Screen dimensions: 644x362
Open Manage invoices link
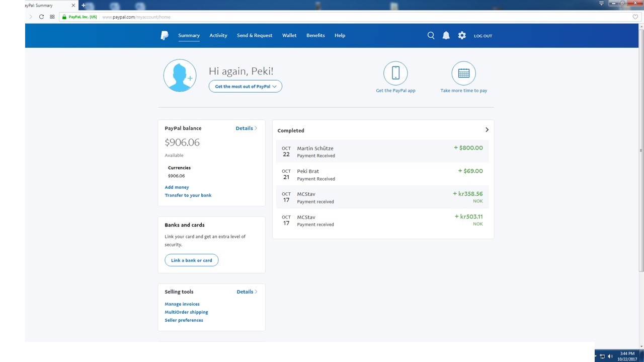tap(182, 304)
